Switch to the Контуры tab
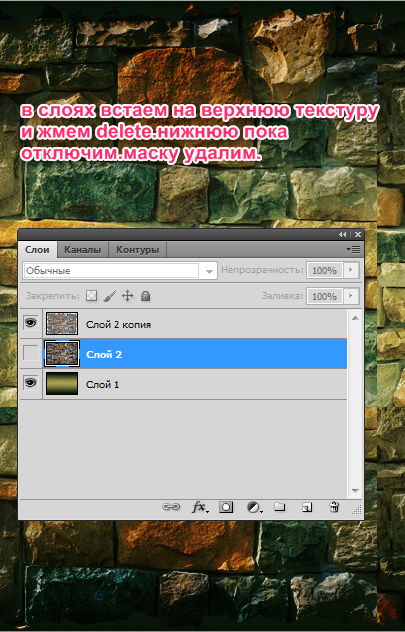This screenshot has height=632, width=405. (137, 249)
